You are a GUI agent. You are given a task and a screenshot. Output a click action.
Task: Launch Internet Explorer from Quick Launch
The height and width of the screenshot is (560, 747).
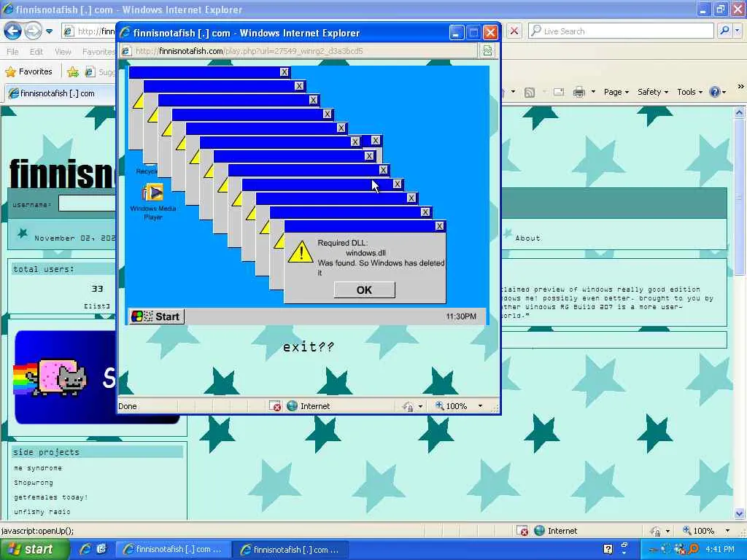pyautogui.click(x=85, y=550)
